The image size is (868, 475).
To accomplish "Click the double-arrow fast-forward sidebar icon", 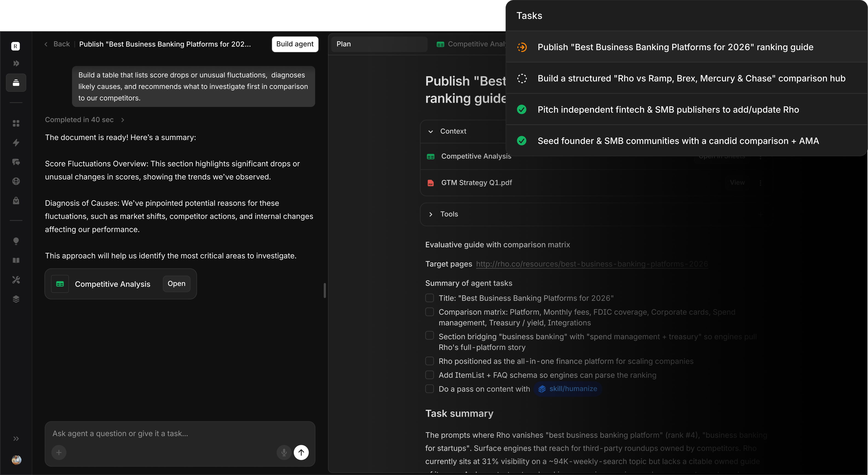I will [16, 63].
